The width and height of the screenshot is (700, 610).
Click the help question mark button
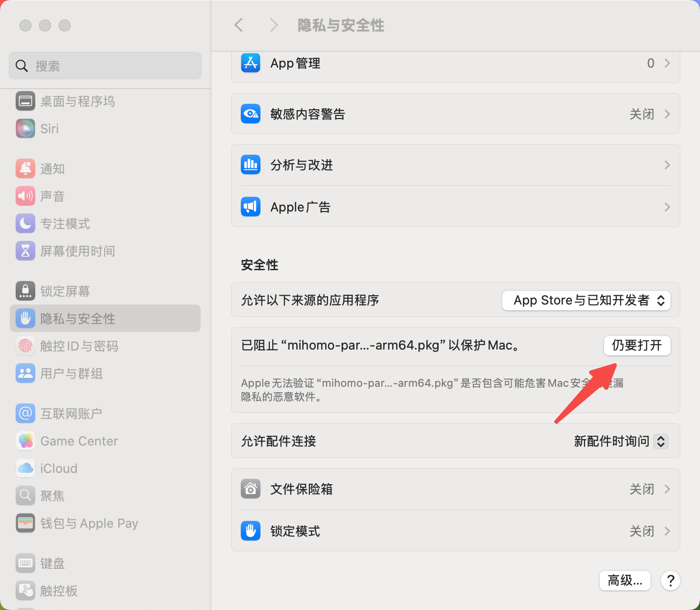click(x=670, y=581)
